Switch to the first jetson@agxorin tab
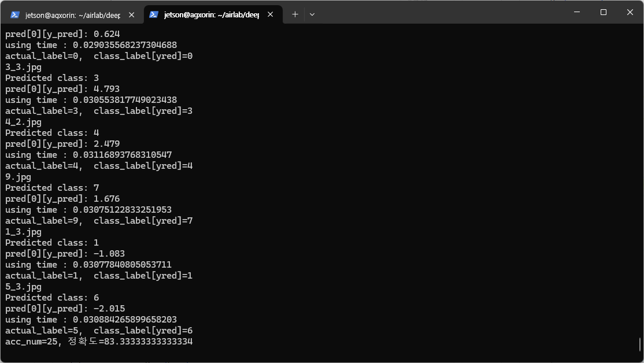644x363 pixels. 72,14
